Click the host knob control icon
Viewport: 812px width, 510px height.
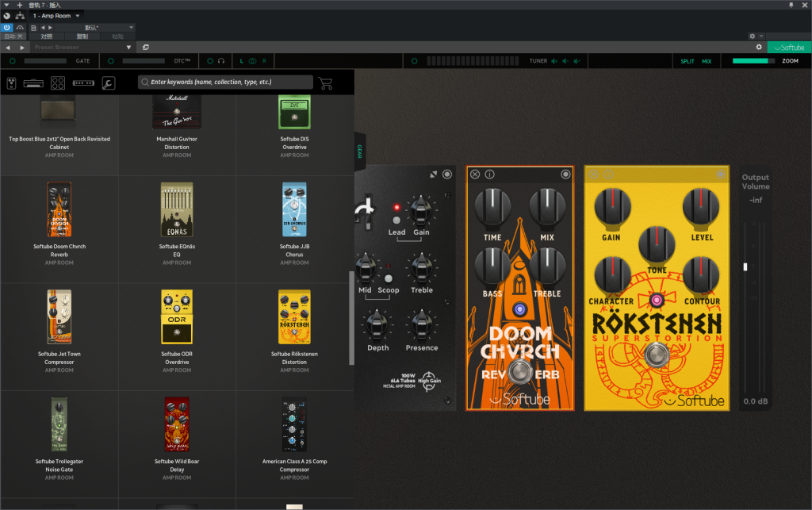coord(6,16)
